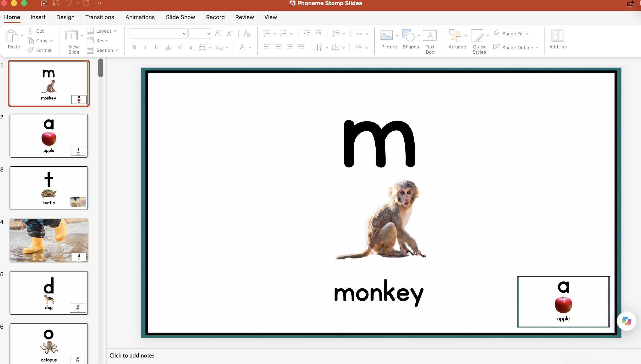This screenshot has height=364, width=641.
Task: Open the Arrange options
Action: 455,35
